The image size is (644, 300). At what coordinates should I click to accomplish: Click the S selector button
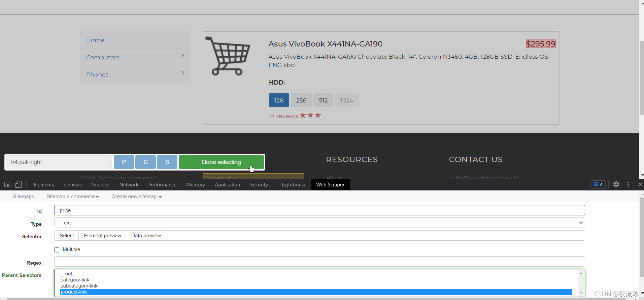click(167, 162)
